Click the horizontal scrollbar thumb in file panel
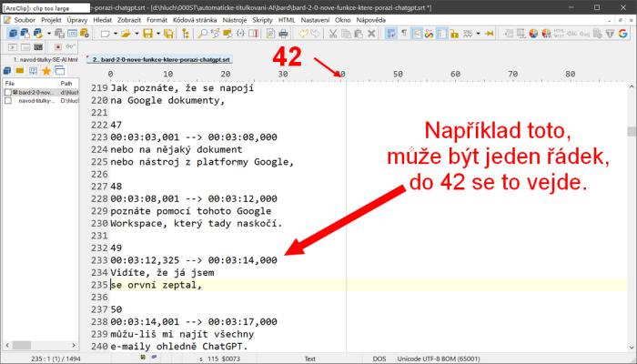The width and height of the screenshot is (637, 364). [22, 345]
